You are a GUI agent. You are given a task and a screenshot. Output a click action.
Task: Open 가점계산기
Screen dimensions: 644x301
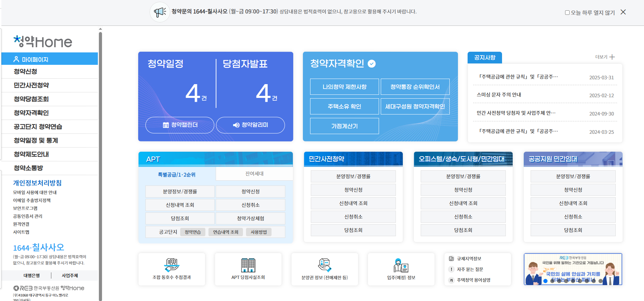[x=345, y=126]
